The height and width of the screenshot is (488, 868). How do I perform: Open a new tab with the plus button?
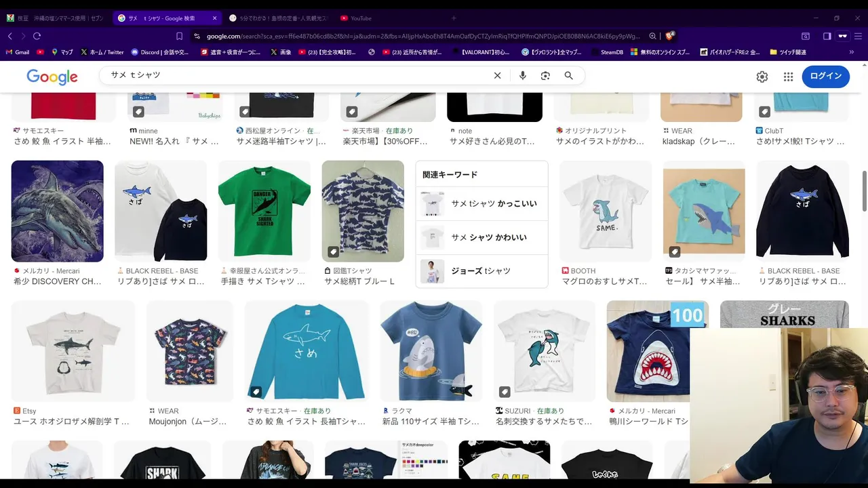click(x=454, y=18)
